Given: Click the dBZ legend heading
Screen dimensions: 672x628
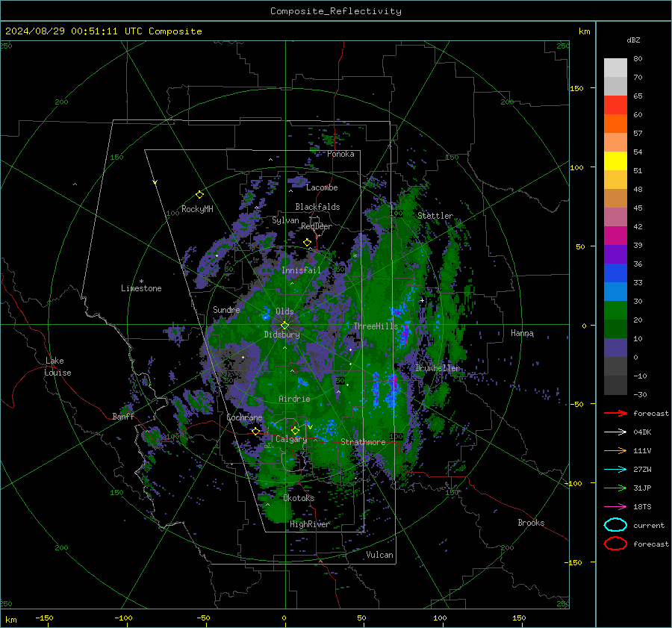Looking at the screenshot, I should pos(633,40).
